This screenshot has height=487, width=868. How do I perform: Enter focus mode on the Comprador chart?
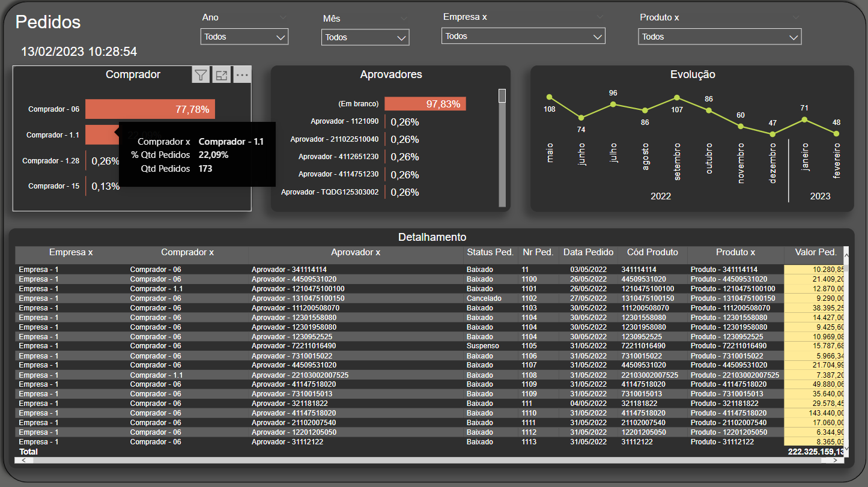coord(221,74)
